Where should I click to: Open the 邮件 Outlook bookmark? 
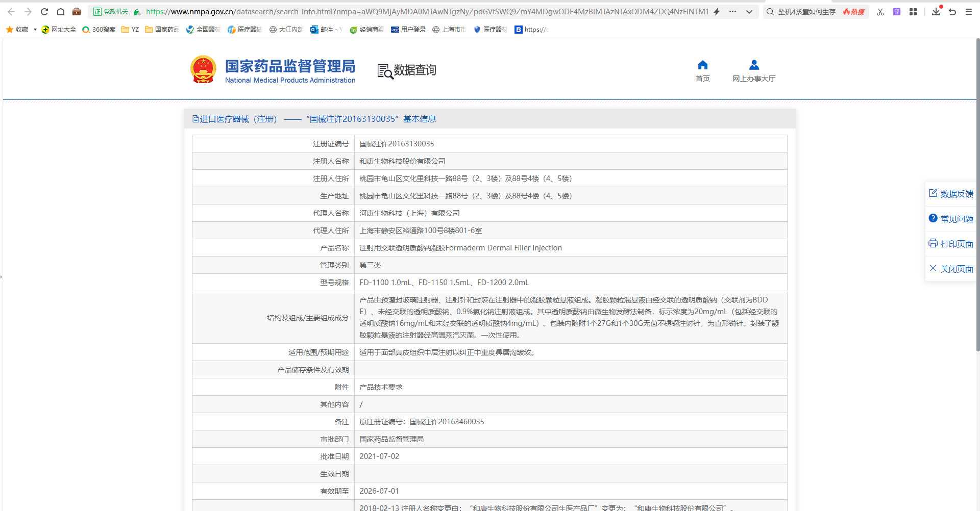(x=327, y=30)
